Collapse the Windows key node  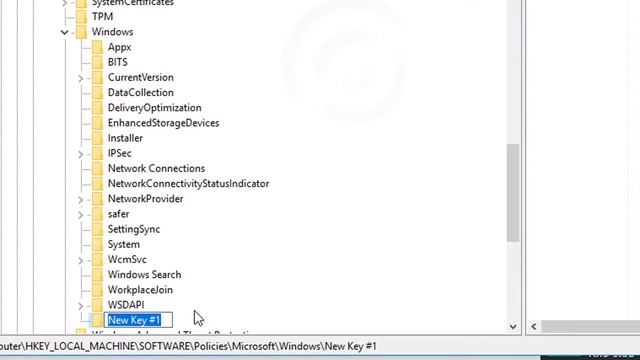pos(64,32)
